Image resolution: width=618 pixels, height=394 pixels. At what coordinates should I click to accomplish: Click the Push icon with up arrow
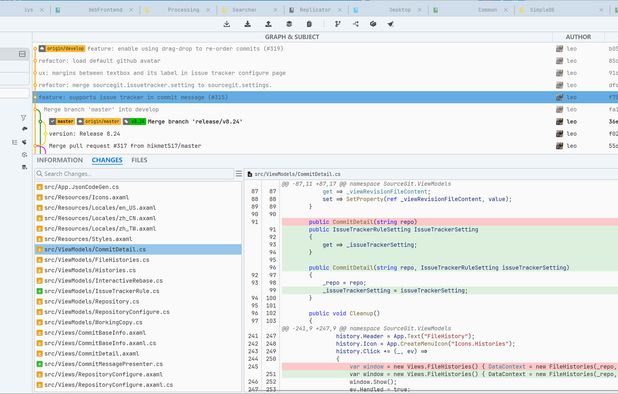click(268, 24)
